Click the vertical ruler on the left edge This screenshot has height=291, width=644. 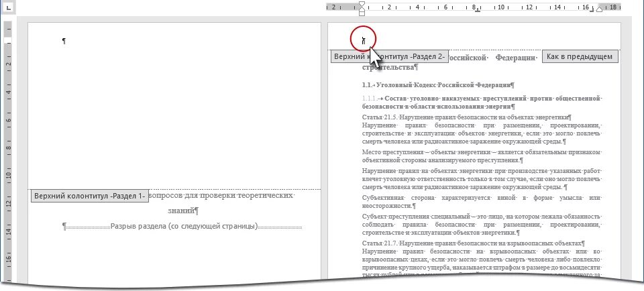pyautogui.click(x=9, y=152)
